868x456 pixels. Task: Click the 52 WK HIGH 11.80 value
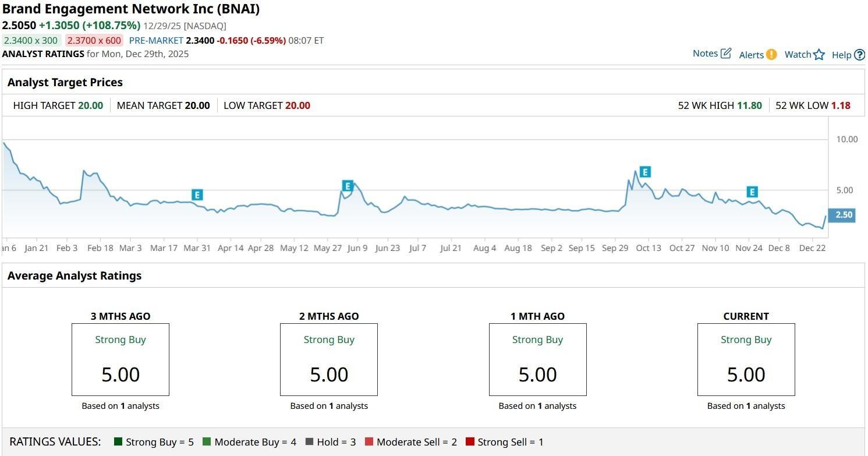(749, 105)
